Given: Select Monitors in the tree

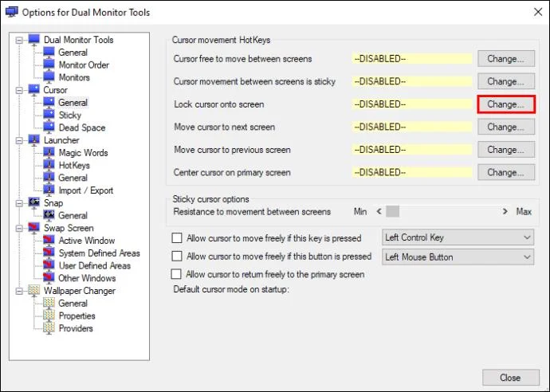Looking at the screenshot, I should point(74,77).
